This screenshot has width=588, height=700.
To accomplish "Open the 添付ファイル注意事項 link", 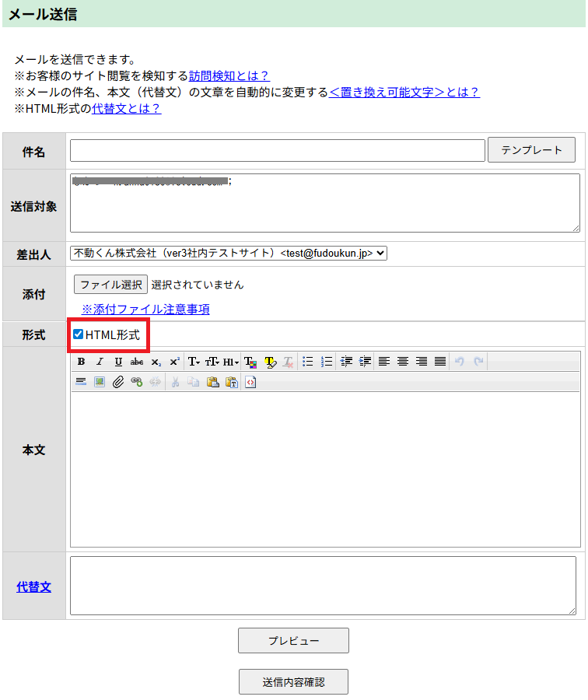I will coord(145,310).
